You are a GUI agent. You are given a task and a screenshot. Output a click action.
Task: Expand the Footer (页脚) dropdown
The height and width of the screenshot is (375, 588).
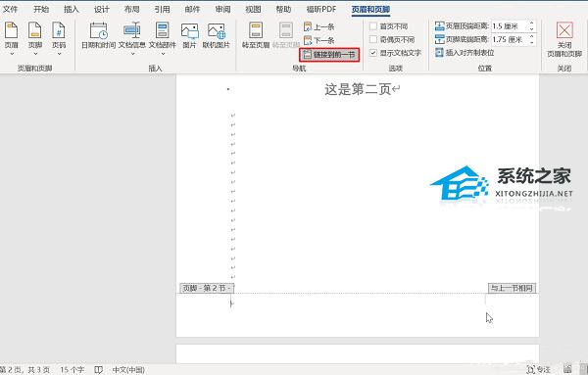[x=35, y=38]
